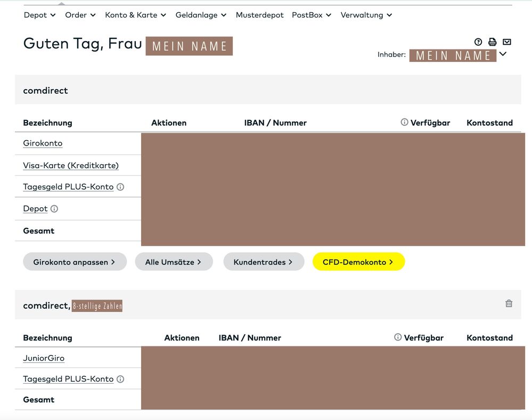Open the Visa-Karte (Kreditkarte) link
This screenshot has height=420, width=532.
click(71, 166)
